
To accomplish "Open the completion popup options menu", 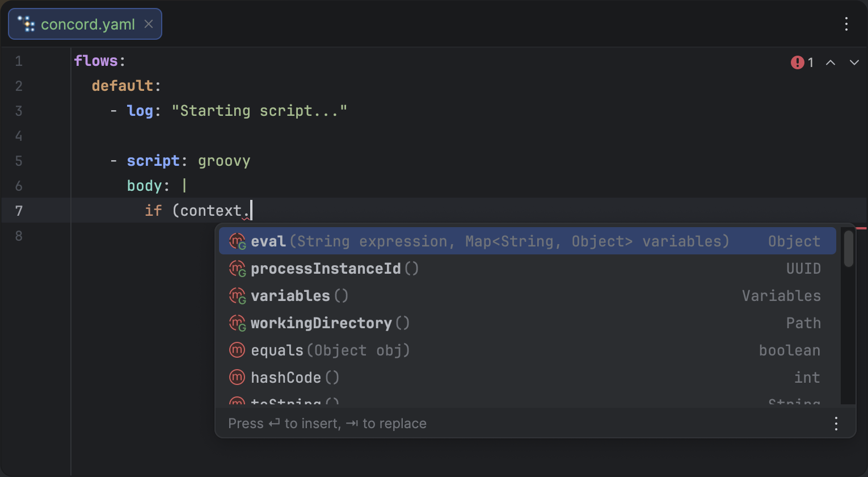I will [x=836, y=423].
